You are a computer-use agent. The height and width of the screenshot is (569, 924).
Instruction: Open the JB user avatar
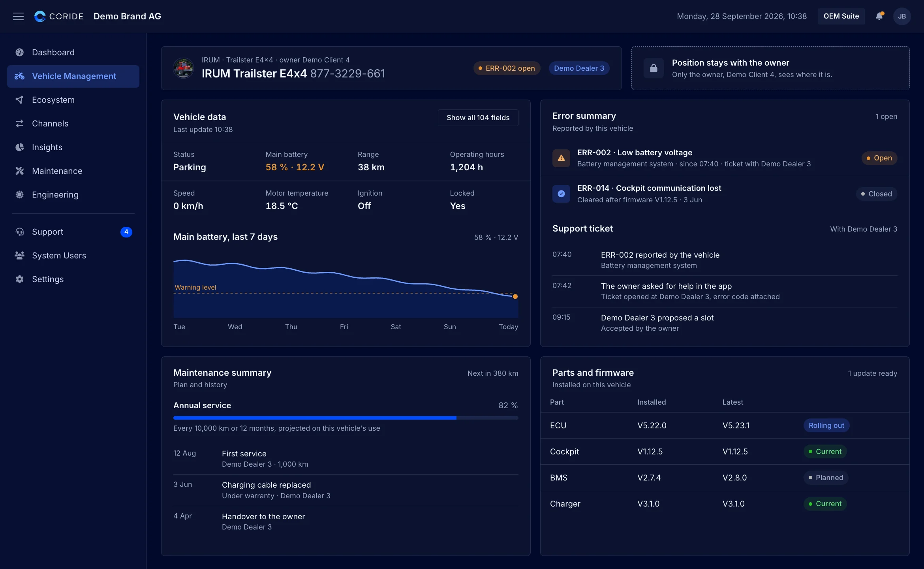[902, 16]
